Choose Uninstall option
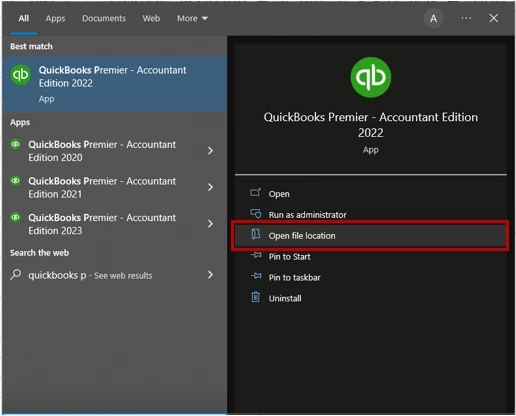 click(285, 298)
